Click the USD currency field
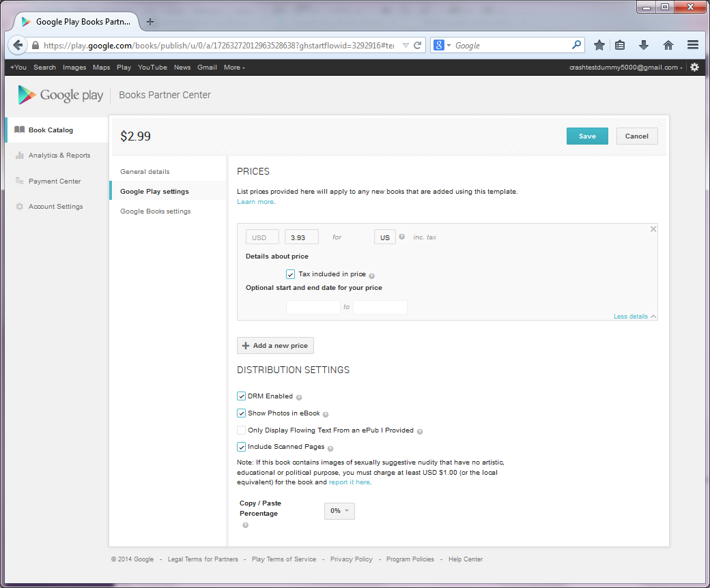Screen dimensions: 710x588 [262, 237]
